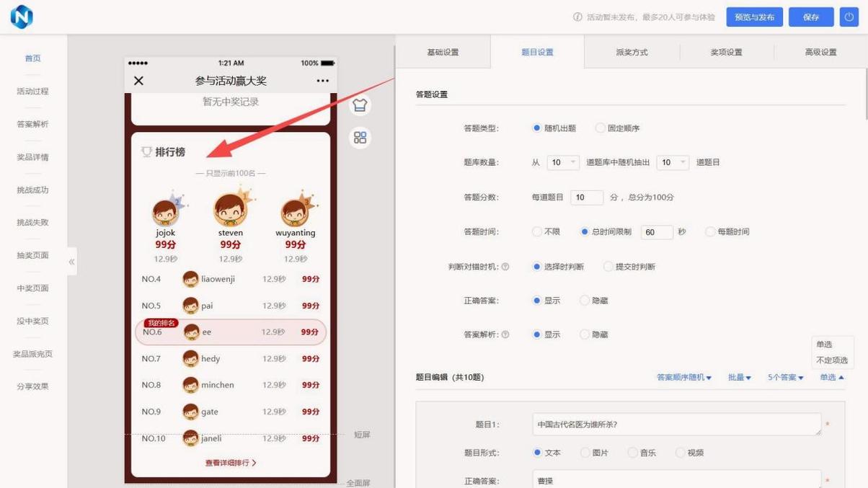Select 每题时间 radio option
This screenshot has width=868, height=488.
[x=710, y=232]
